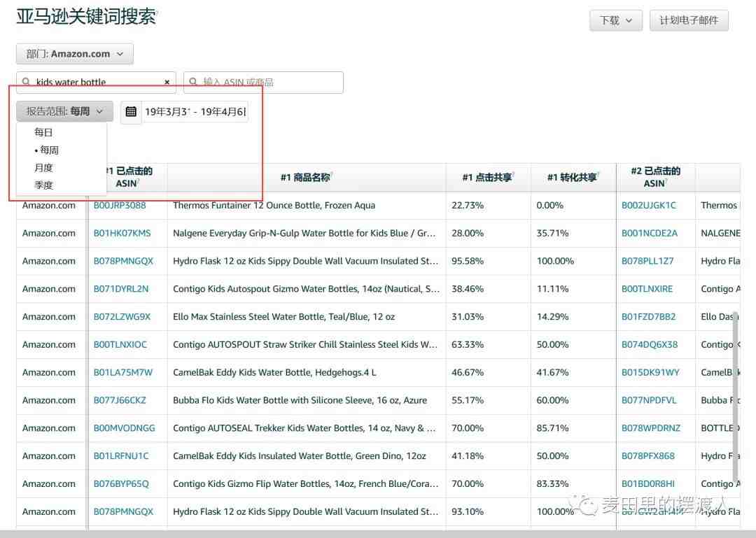Screen dimensions: 756x538
Task: Open ASIN link B076BYP65Q
Action: tap(121, 484)
